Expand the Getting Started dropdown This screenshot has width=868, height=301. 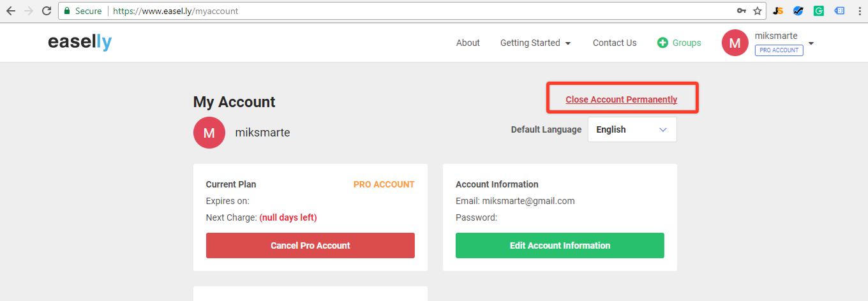[x=535, y=43]
